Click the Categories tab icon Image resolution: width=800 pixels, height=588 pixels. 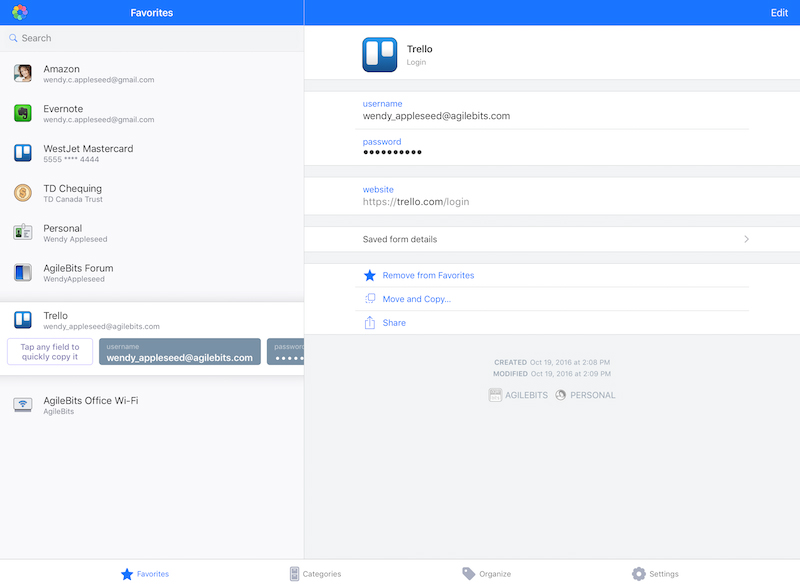tap(294, 574)
